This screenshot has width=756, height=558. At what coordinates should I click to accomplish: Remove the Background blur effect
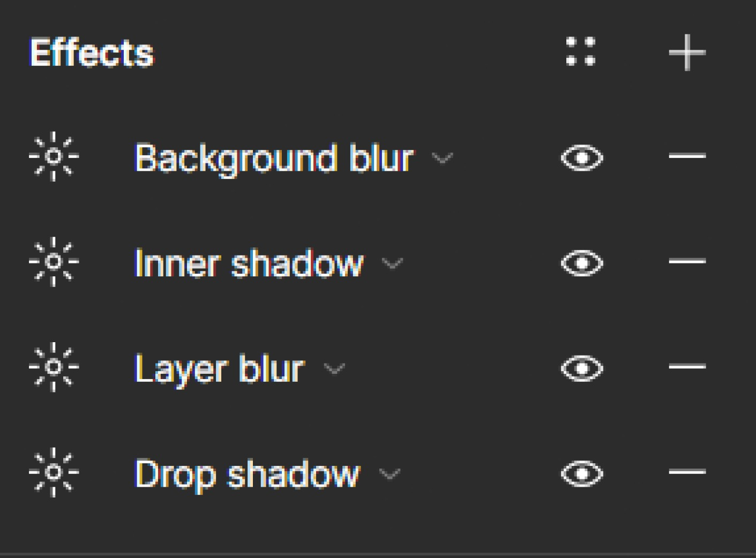point(687,156)
